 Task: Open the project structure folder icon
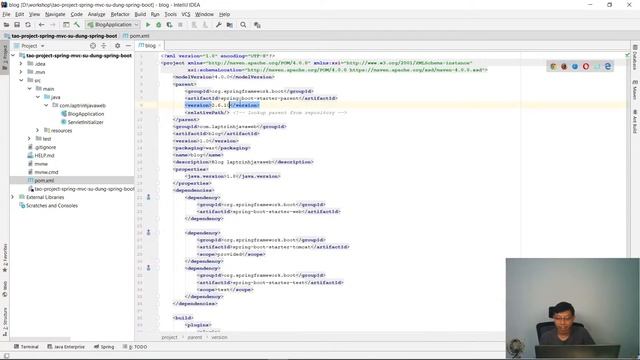click(230, 25)
